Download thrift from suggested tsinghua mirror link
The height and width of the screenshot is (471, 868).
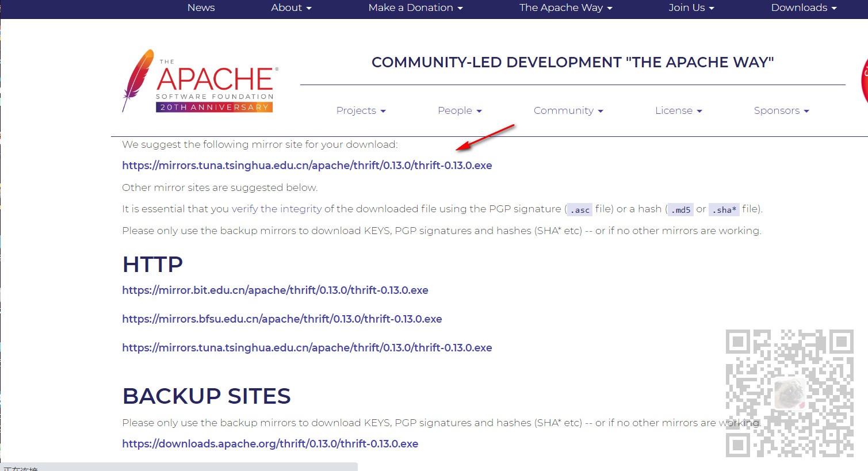[x=307, y=166]
